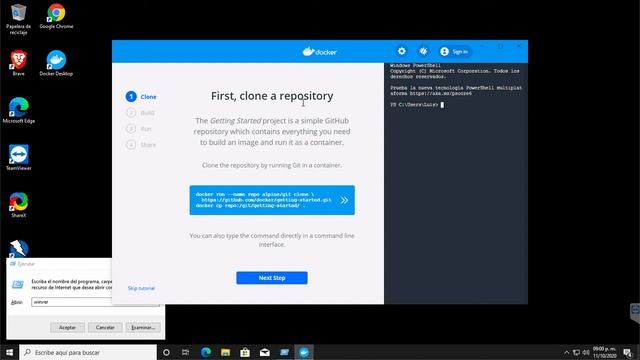
Task: Open Google Chrome desktop shortcut
Action: point(56,17)
